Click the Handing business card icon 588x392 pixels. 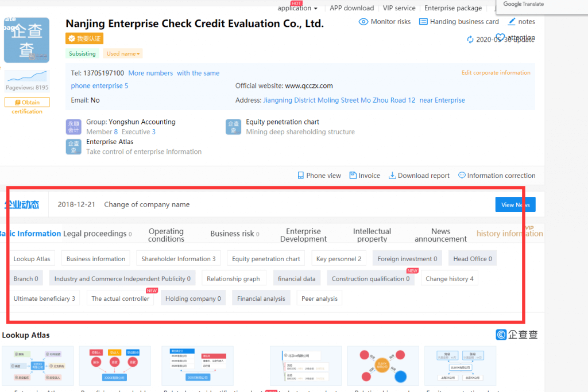(x=423, y=22)
